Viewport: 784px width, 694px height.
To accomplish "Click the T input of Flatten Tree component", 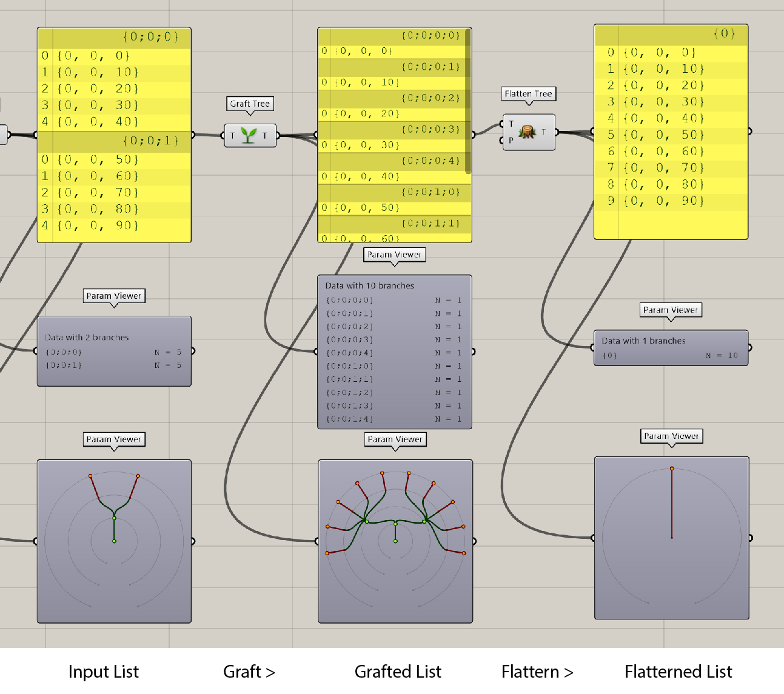I will pos(511,124).
